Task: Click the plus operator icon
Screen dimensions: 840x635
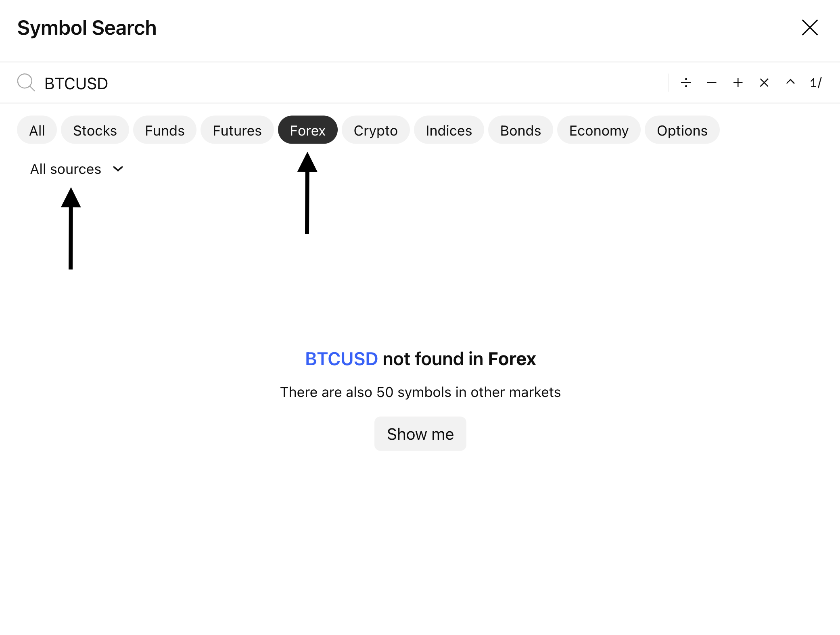Action: pos(738,83)
